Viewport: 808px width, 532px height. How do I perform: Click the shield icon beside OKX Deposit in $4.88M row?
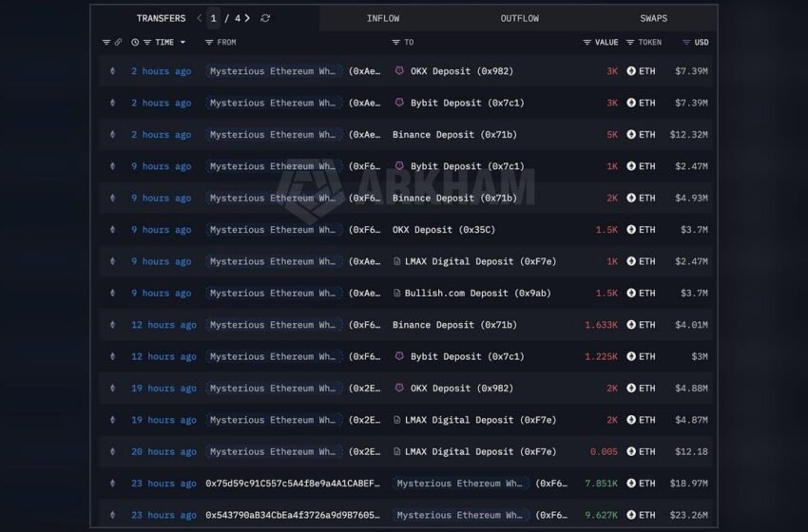(399, 388)
